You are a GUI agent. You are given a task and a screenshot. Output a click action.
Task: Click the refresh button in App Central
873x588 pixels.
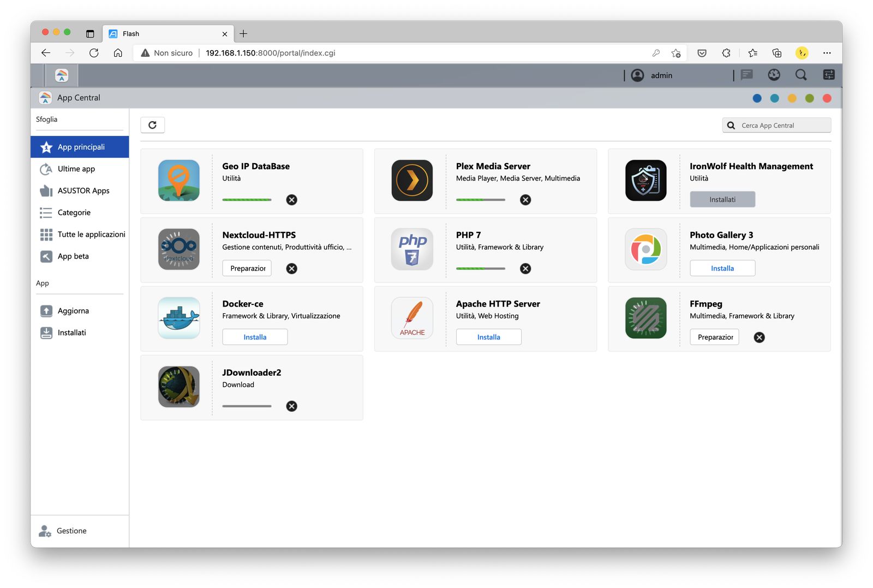pos(153,125)
